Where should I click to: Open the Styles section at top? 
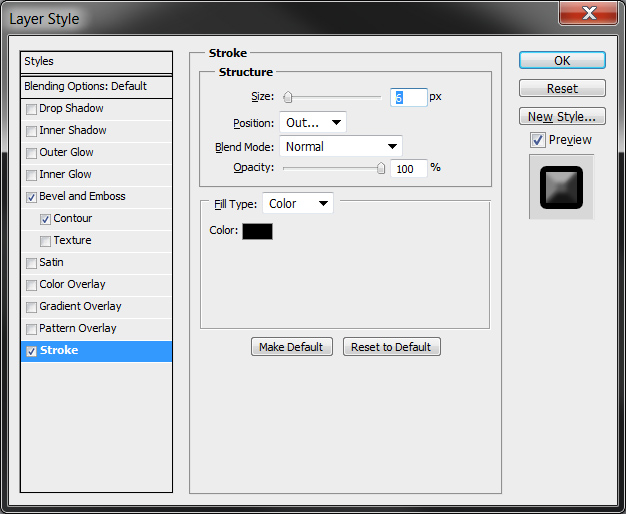point(96,62)
